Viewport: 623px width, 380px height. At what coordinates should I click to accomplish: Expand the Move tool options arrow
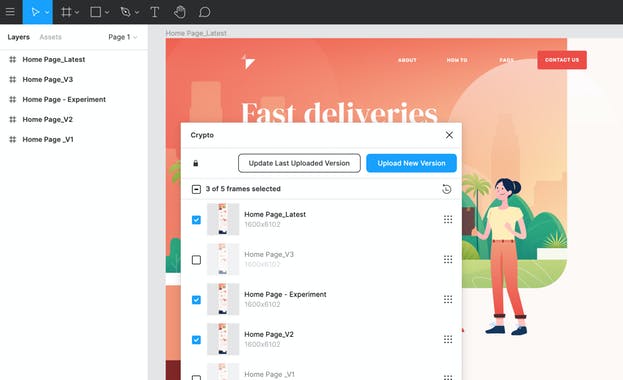point(47,12)
